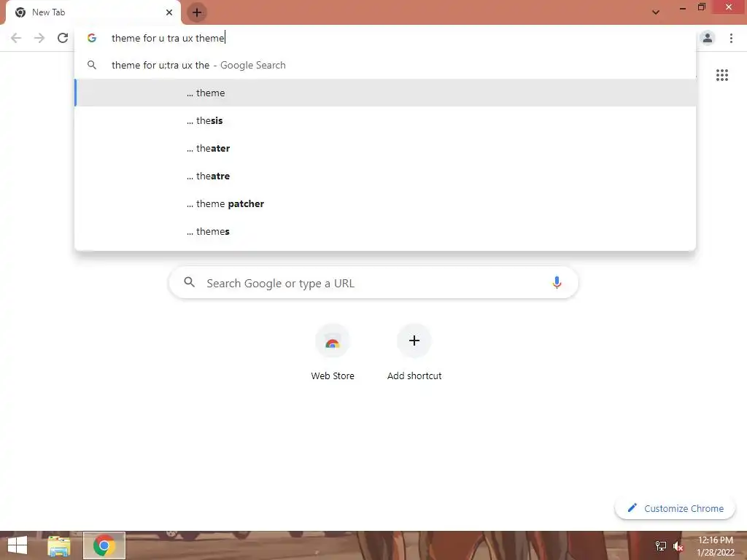Screen dimensions: 747x560
Task: Click the taskbar clock showing 12:16 PM
Action: point(715,546)
